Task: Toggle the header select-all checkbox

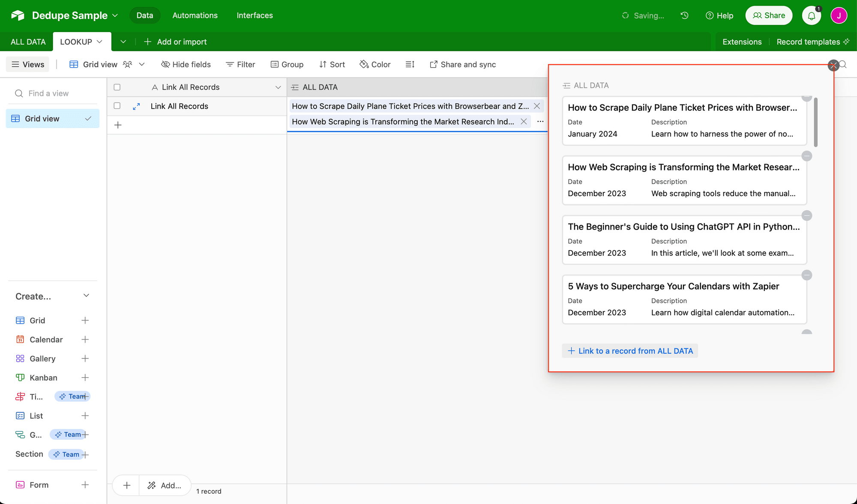Action: click(x=117, y=87)
